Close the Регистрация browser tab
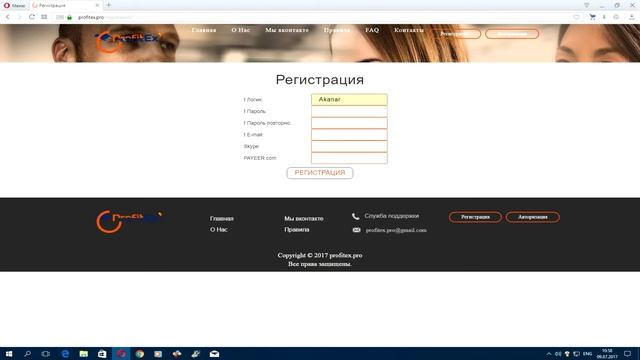Screen dimensions: 640x360 97,5
